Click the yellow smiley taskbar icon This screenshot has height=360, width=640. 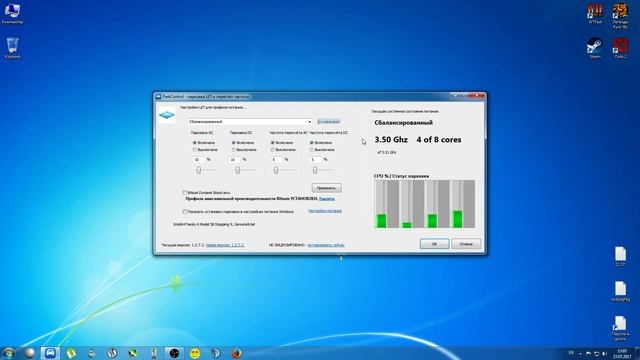tap(195, 353)
